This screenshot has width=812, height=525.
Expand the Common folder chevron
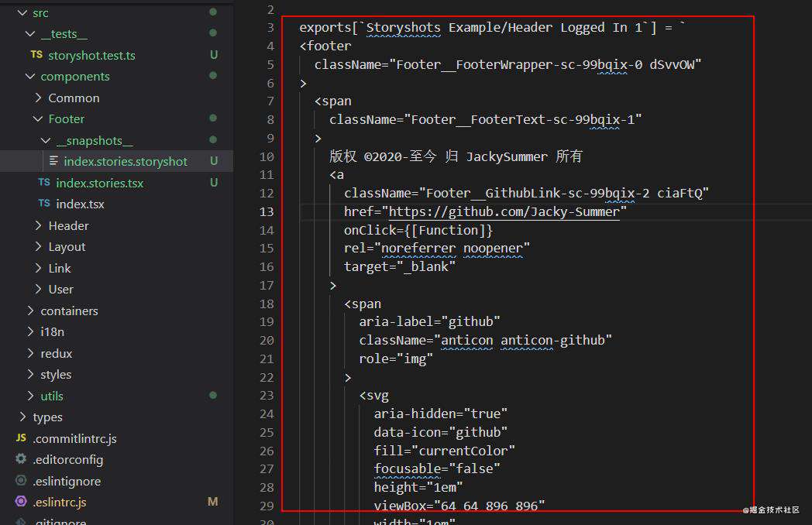click(x=38, y=98)
